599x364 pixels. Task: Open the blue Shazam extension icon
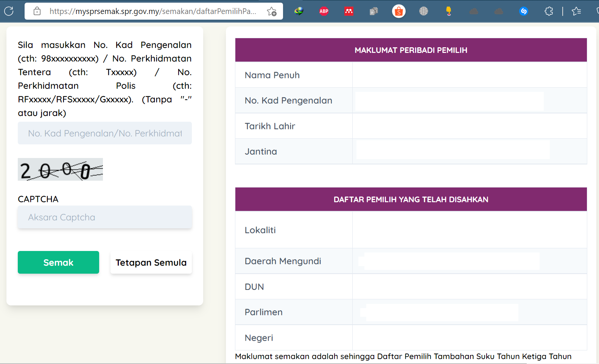tap(524, 11)
